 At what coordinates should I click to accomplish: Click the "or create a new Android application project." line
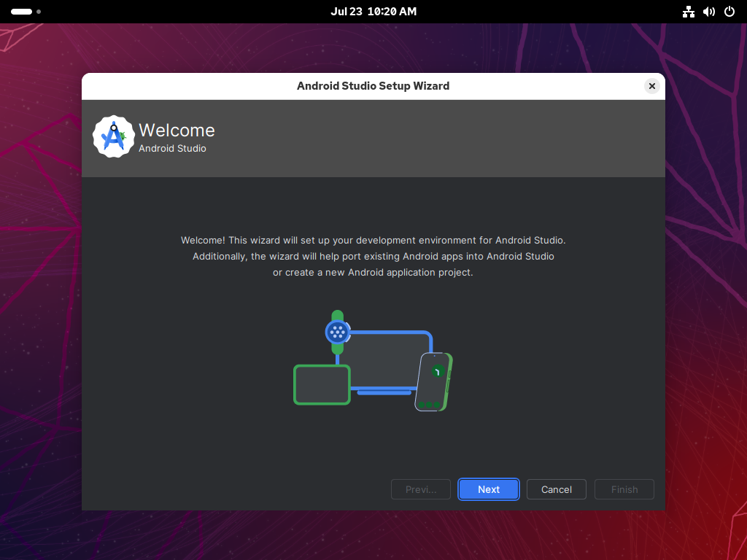[373, 273]
